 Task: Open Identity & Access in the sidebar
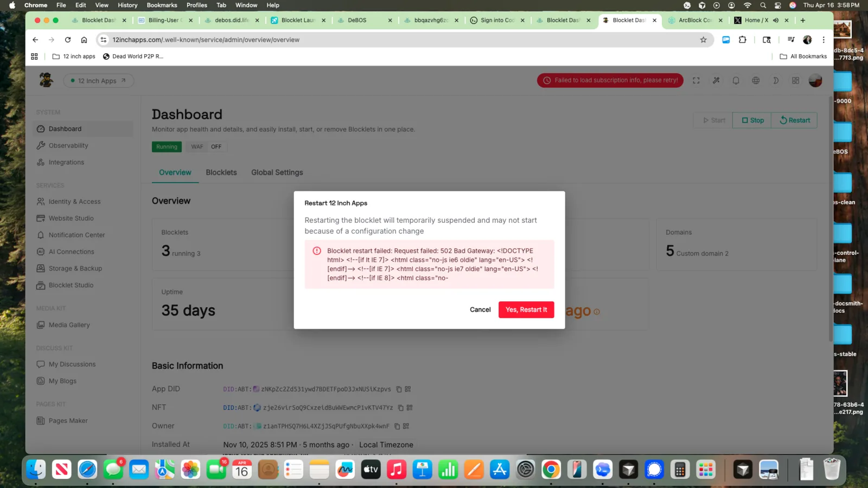click(x=83, y=202)
